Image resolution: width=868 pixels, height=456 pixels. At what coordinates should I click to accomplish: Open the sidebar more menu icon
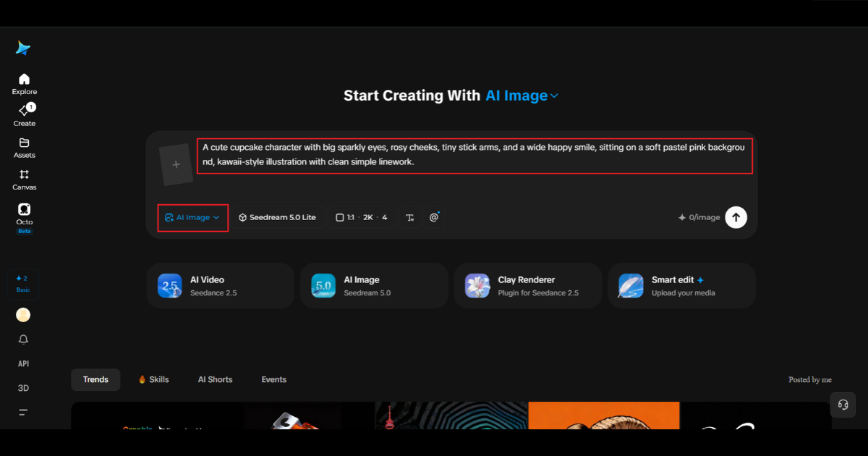pyautogui.click(x=23, y=413)
